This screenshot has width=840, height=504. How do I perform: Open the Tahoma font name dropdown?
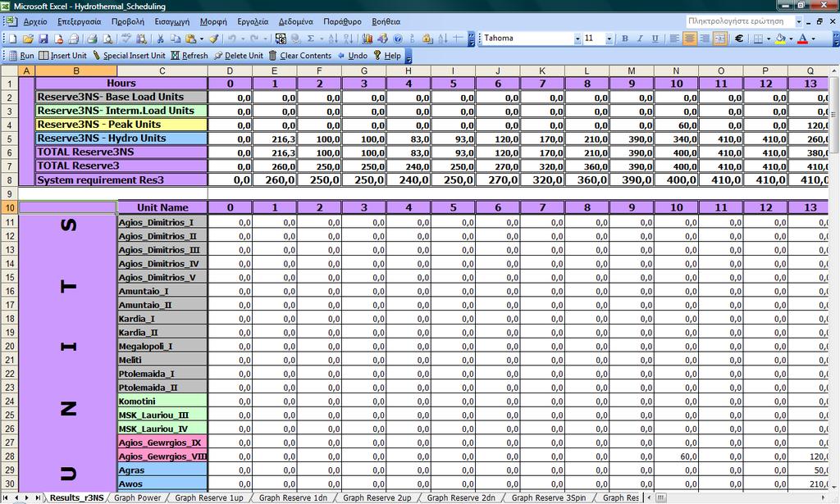pos(577,39)
